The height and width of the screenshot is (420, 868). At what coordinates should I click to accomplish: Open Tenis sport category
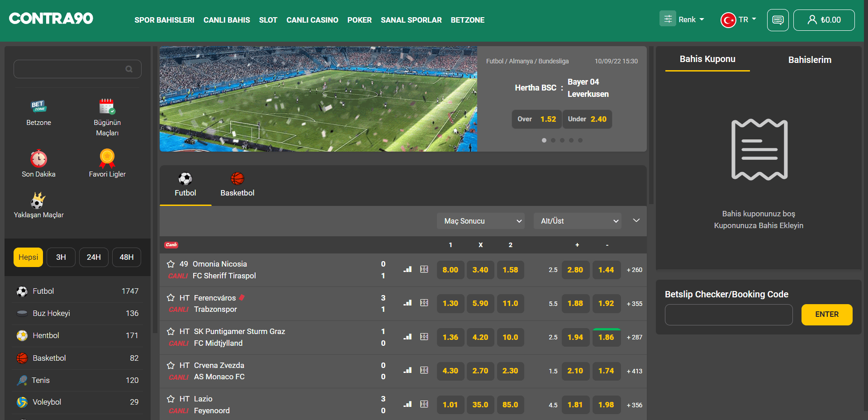tap(77, 380)
